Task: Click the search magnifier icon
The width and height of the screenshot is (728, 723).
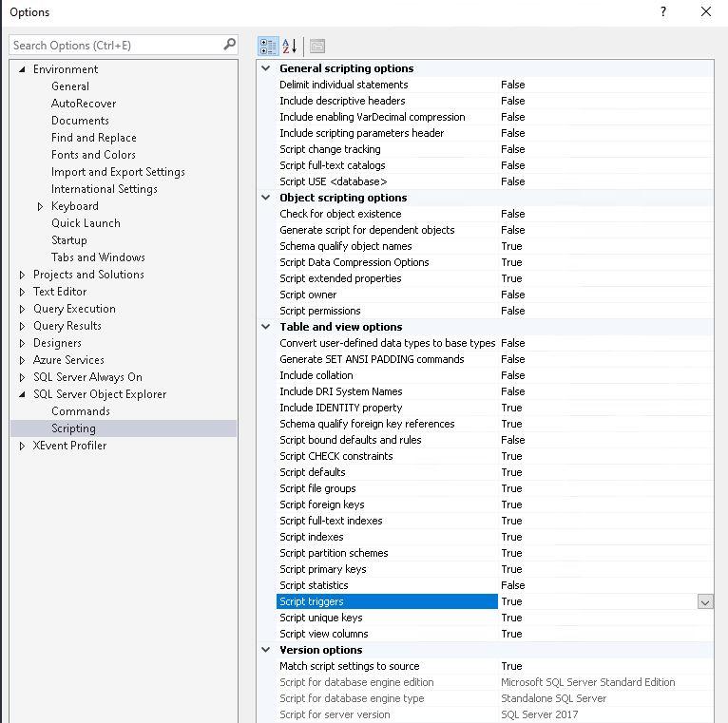Action: pyautogui.click(x=229, y=45)
